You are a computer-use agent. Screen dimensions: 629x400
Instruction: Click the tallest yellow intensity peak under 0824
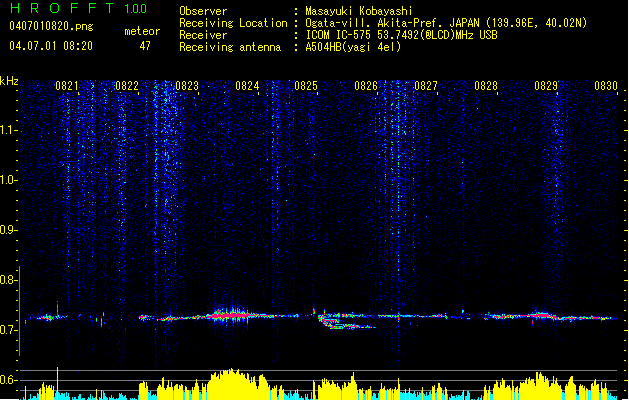[232, 383]
